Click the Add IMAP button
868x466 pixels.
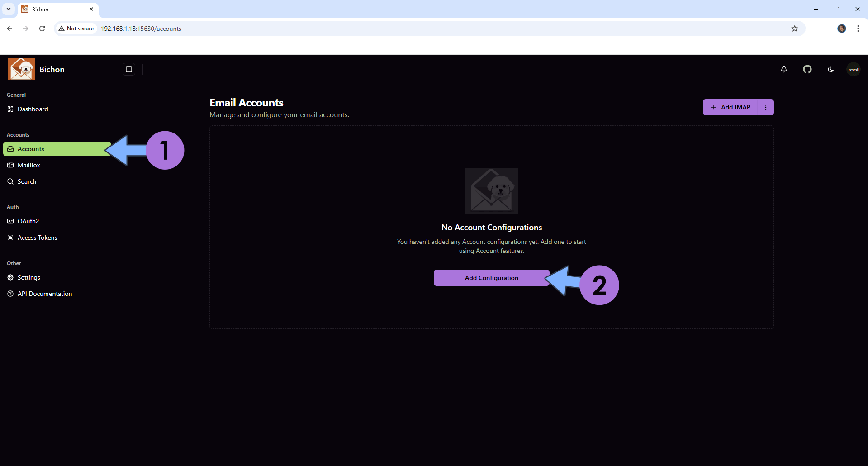tap(730, 107)
